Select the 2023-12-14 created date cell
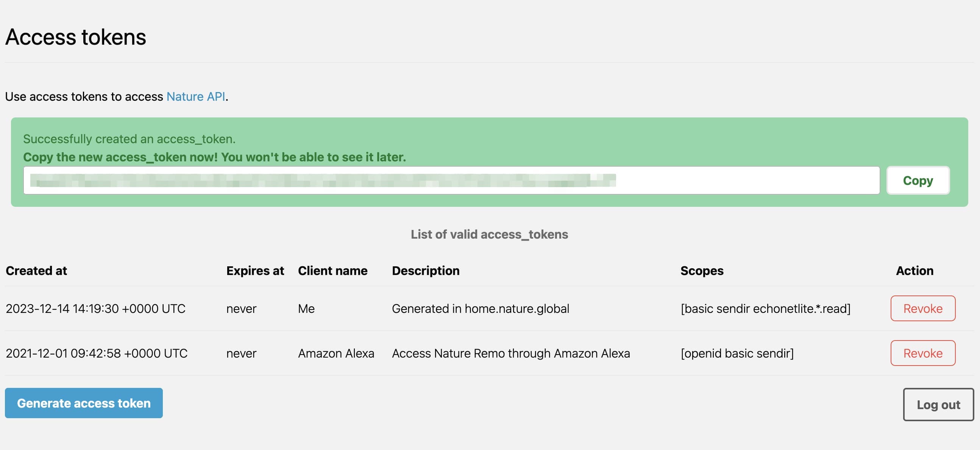The width and height of the screenshot is (980, 450). coord(95,308)
